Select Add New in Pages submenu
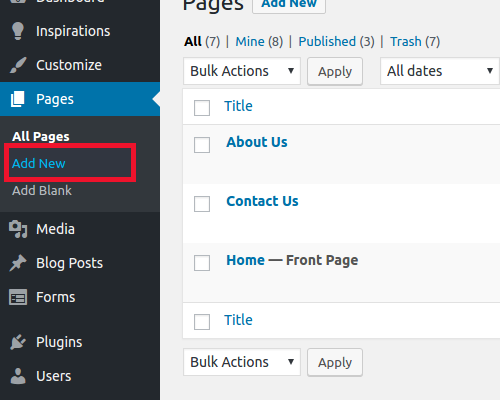The height and width of the screenshot is (400, 500). (39, 163)
